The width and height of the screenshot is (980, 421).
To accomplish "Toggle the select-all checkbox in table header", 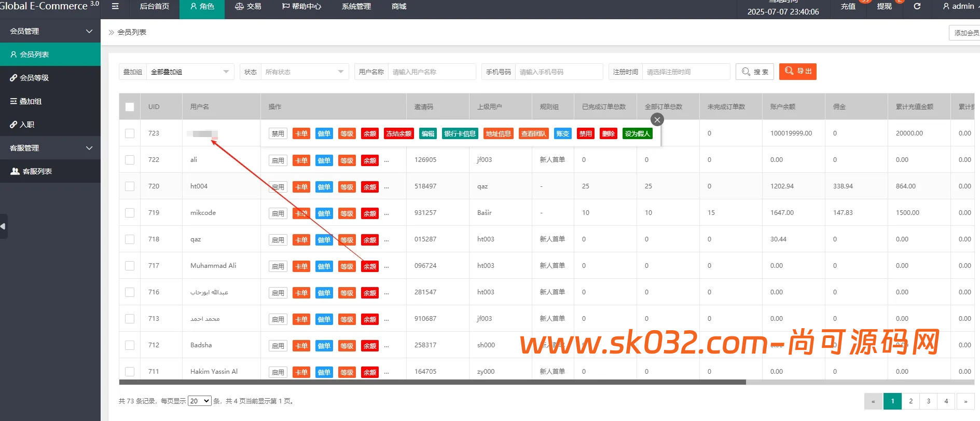I will pyautogui.click(x=130, y=107).
